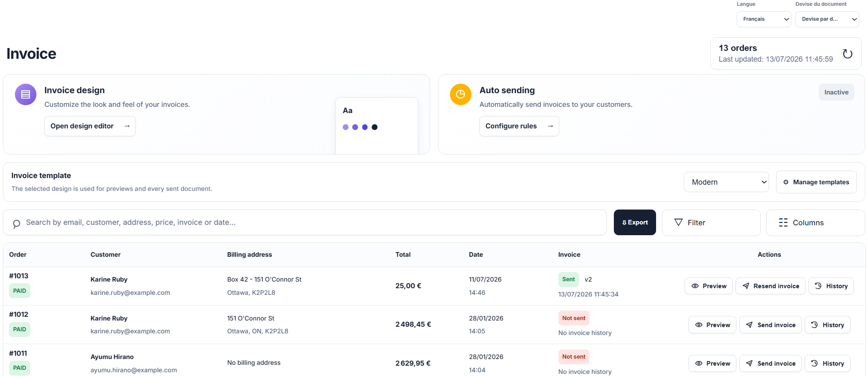The width and height of the screenshot is (868, 376).
Task: Click order number #1012
Action: [19, 314]
